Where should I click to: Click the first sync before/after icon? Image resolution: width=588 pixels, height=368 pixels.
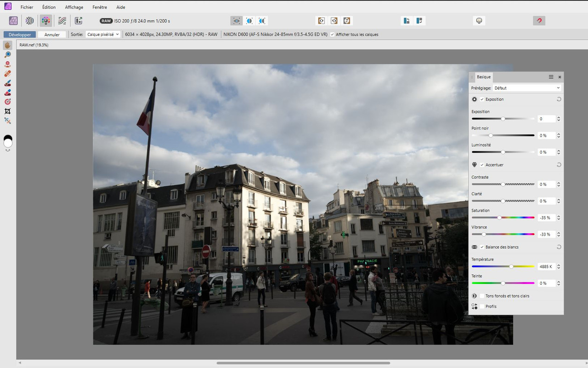coord(321,21)
